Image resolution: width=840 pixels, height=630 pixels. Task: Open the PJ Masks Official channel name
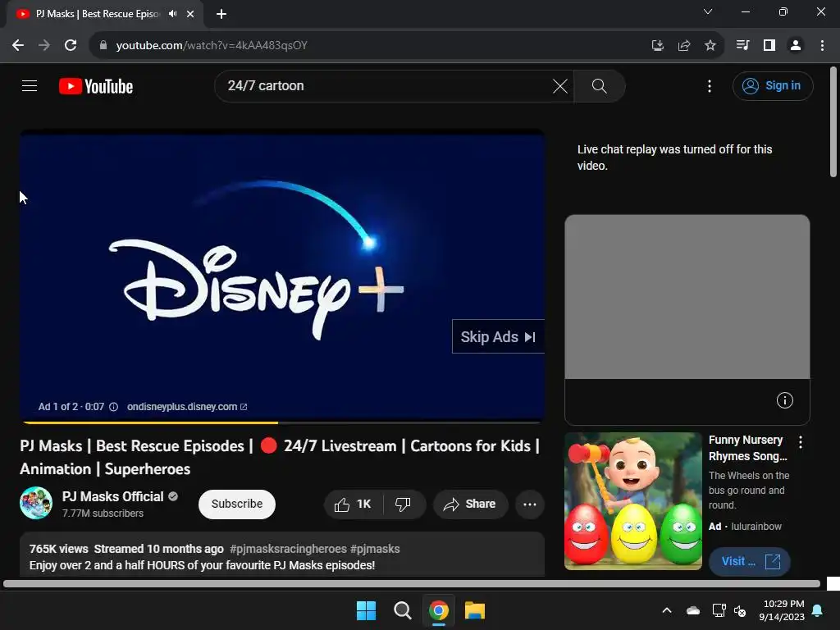click(112, 496)
